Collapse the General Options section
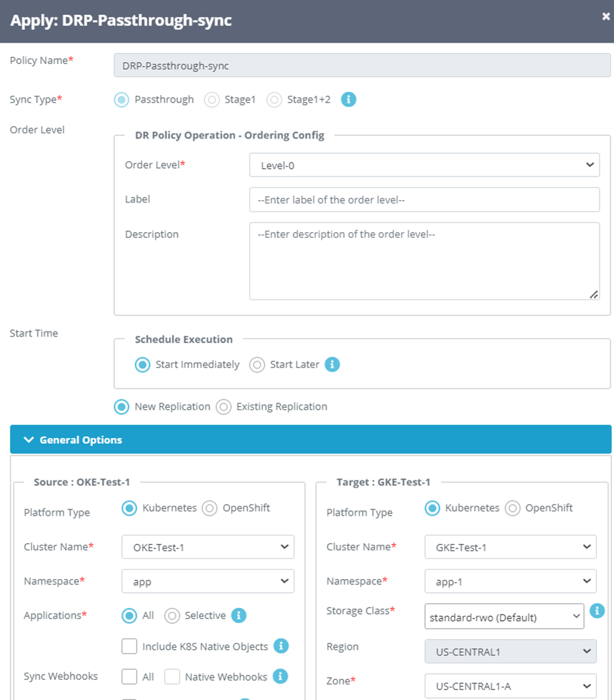Viewport: 614px width, 700px height. click(310, 440)
